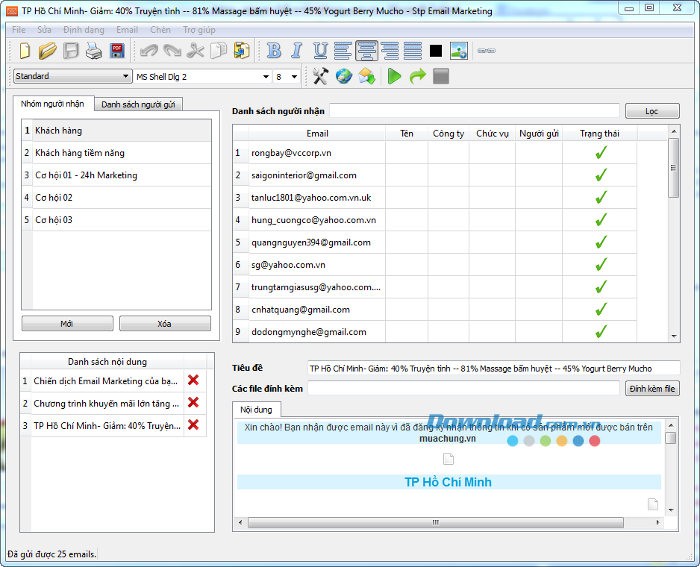Viewport: 700px width, 567px height.
Task: Pick text color from black swatch
Action: click(436, 51)
